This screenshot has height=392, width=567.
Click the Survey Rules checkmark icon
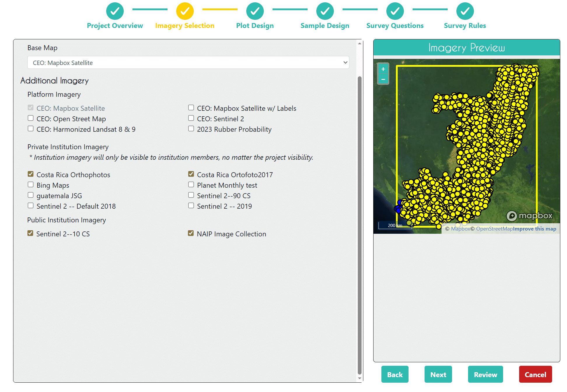coord(465,11)
